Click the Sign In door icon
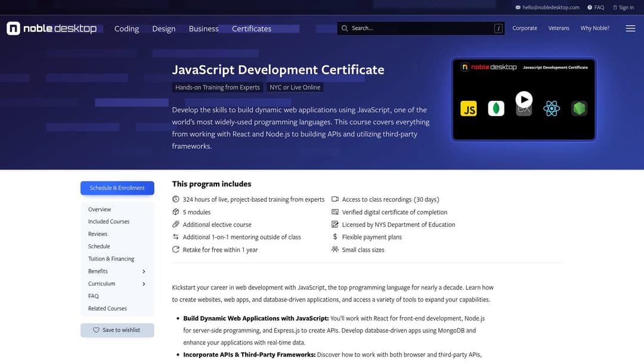Viewport: 644px width, 363px height. click(x=615, y=7)
